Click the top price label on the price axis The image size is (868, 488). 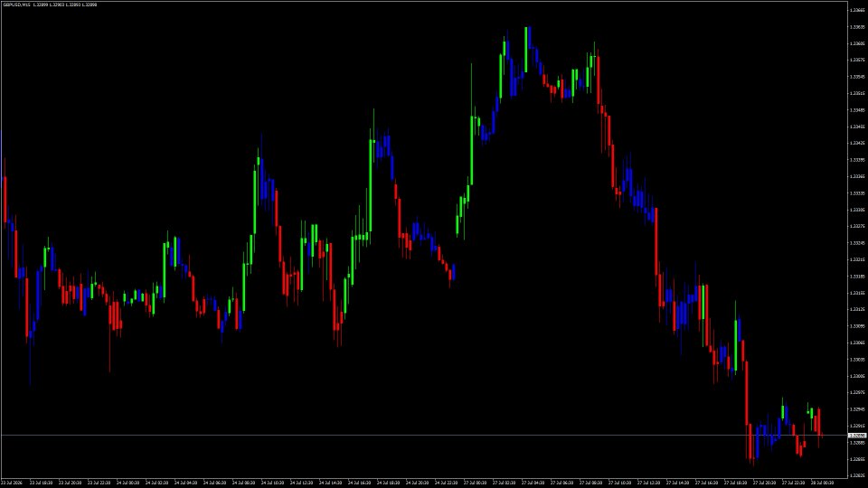click(x=857, y=10)
